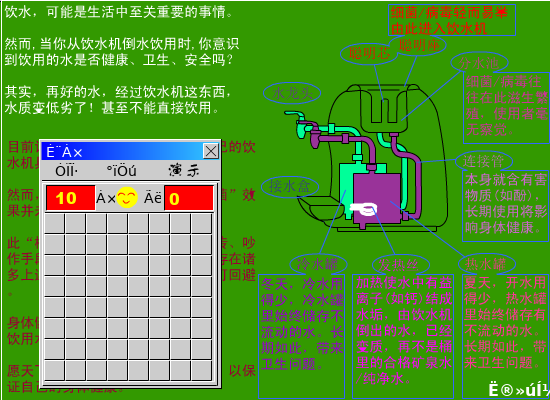The image size is (550, 400).
Task: Select the 热水罐 oval label
Action: 487,264
